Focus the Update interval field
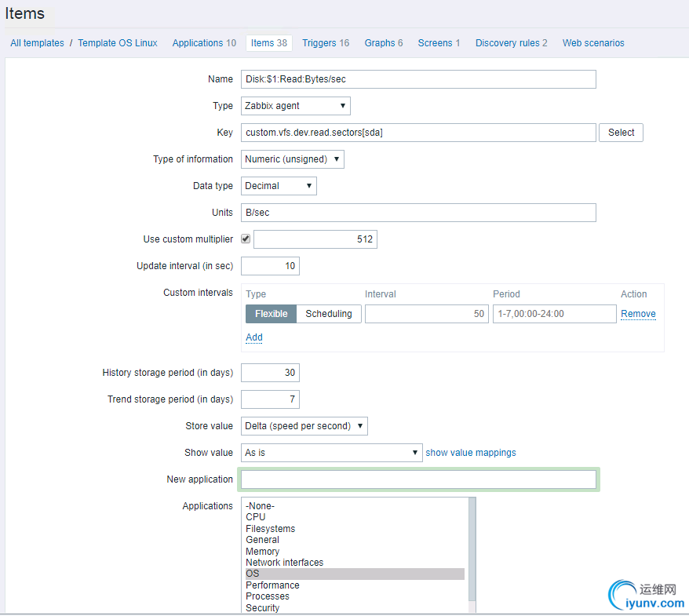Image resolution: width=689 pixels, height=616 pixels. coord(270,266)
